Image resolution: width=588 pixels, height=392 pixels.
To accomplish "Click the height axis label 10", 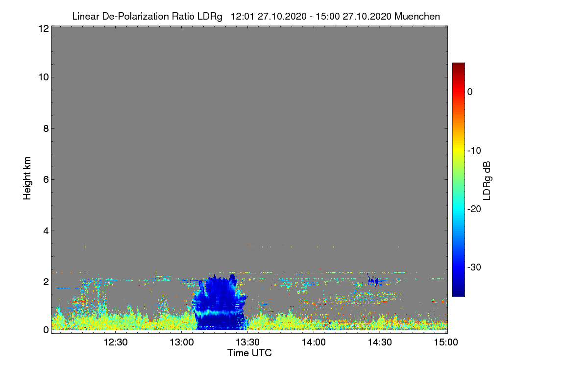I will pos(43,77).
